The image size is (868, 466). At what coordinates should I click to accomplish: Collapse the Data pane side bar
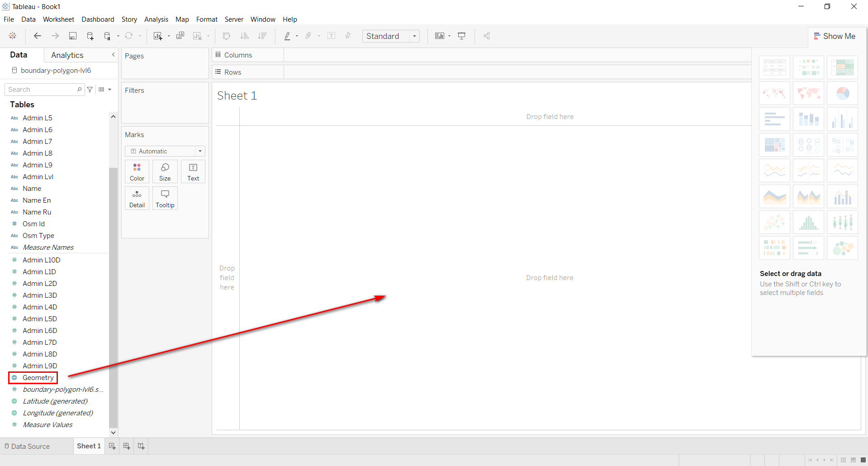click(x=113, y=55)
